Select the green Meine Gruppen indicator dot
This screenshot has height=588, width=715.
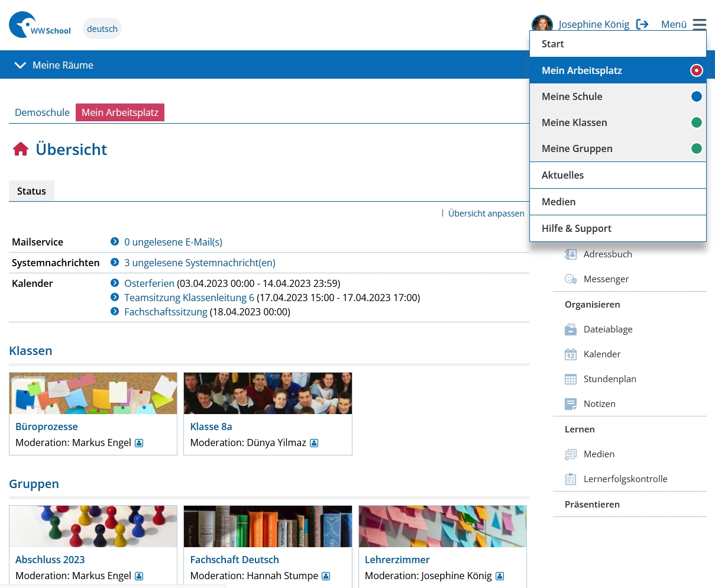[x=697, y=148]
